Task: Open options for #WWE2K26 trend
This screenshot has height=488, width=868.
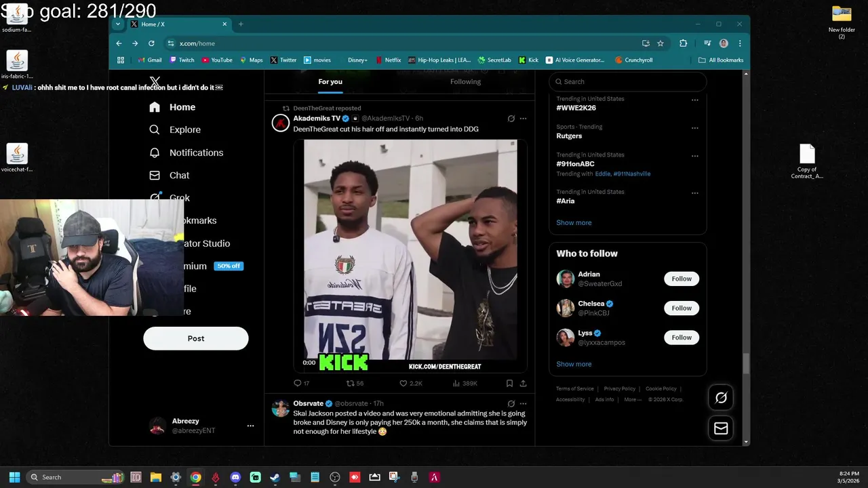Action: click(x=694, y=100)
